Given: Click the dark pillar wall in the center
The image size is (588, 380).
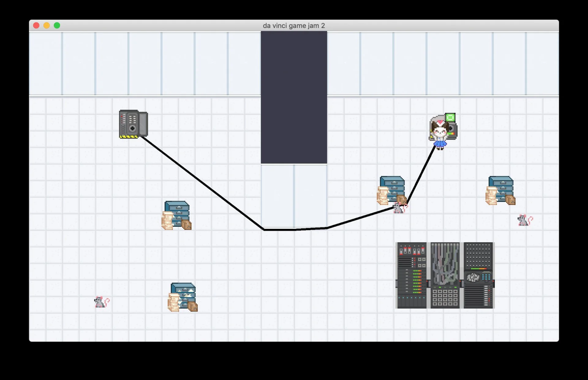Looking at the screenshot, I should 294,97.
